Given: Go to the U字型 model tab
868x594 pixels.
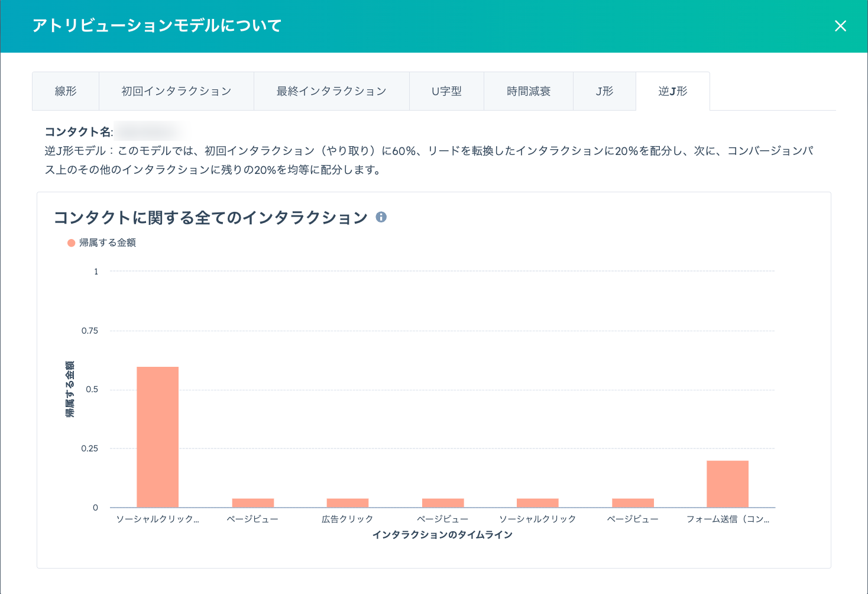Looking at the screenshot, I should [446, 91].
